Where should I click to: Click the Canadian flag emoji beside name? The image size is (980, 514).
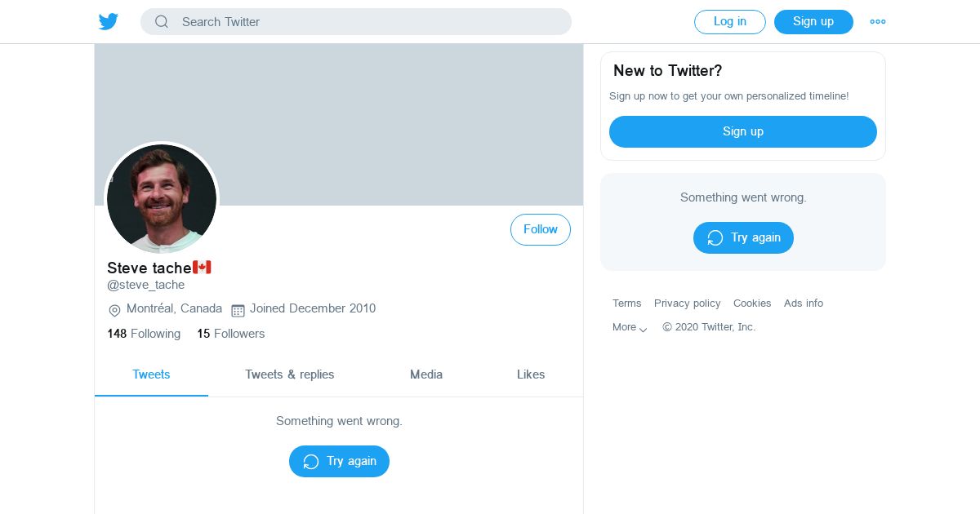(202, 268)
